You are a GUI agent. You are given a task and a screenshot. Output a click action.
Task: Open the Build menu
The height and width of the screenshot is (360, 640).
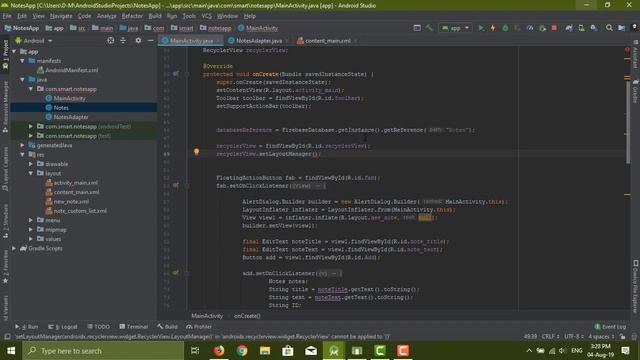tap(155, 16)
